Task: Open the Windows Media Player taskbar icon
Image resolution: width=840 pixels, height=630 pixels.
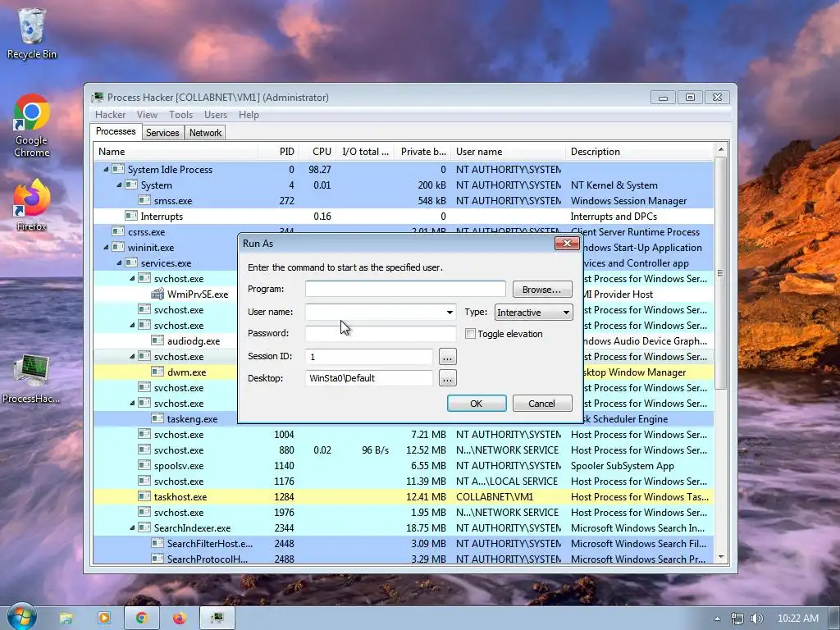Action: tap(104, 618)
